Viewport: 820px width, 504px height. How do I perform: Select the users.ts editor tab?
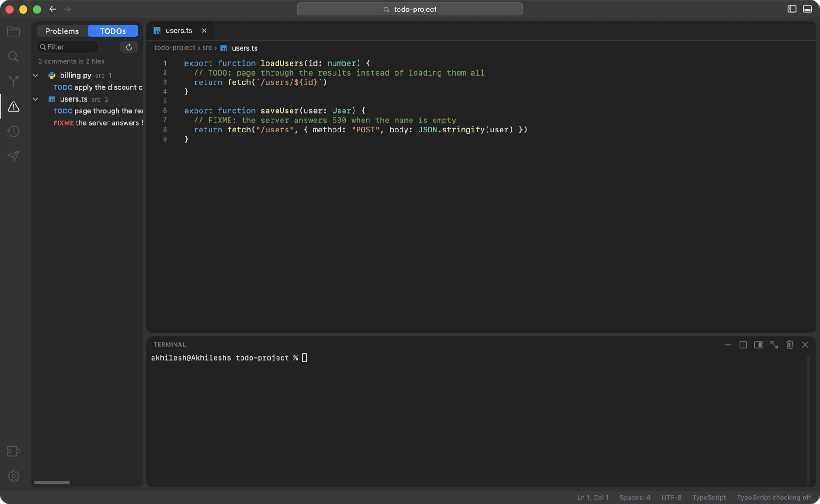coord(179,31)
